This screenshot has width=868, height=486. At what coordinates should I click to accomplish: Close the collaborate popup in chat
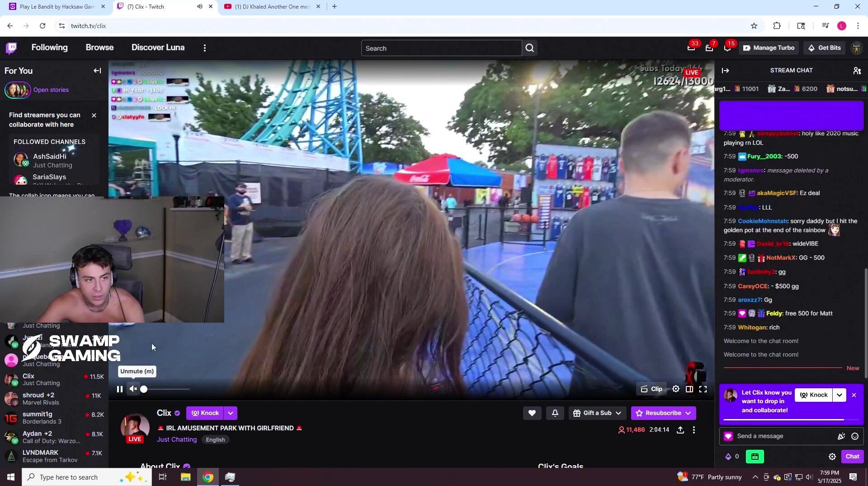tap(854, 395)
